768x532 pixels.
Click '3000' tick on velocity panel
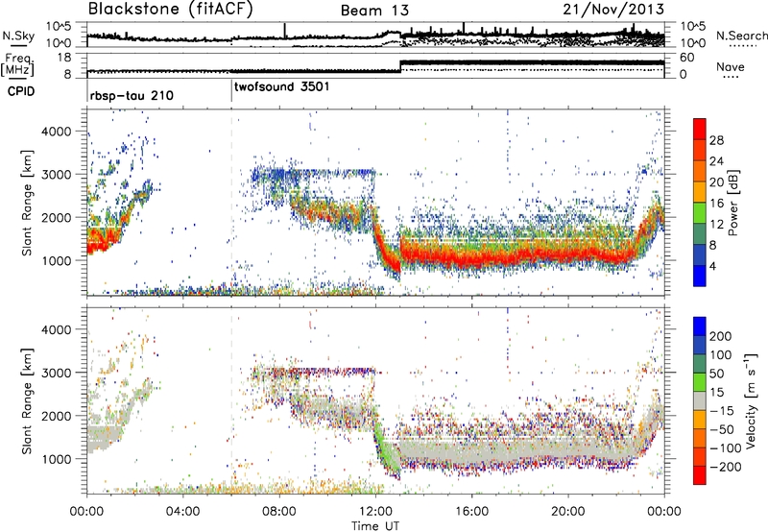click(56, 373)
